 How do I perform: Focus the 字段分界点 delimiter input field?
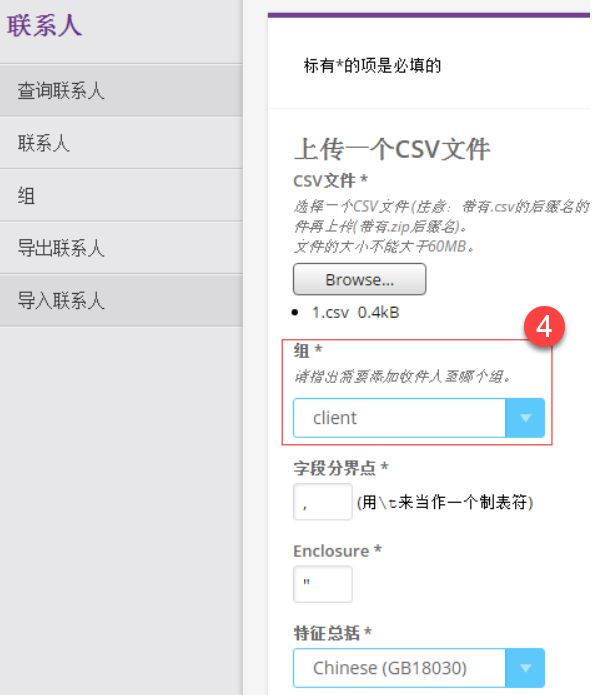[323, 502]
